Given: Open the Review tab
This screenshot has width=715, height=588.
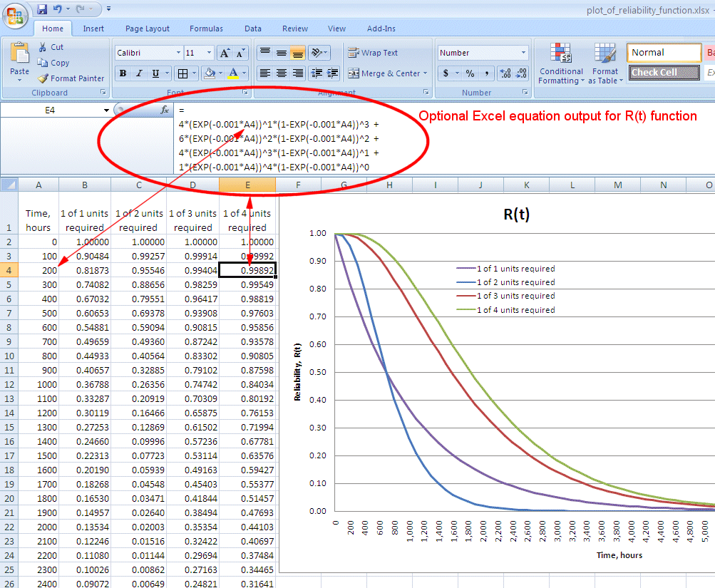Looking at the screenshot, I should pos(294,29).
